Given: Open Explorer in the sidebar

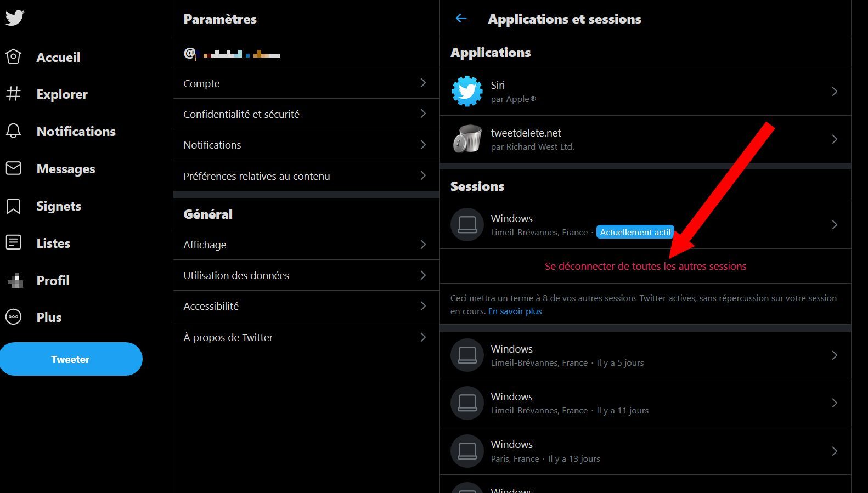Looking at the screenshot, I should click(62, 94).
